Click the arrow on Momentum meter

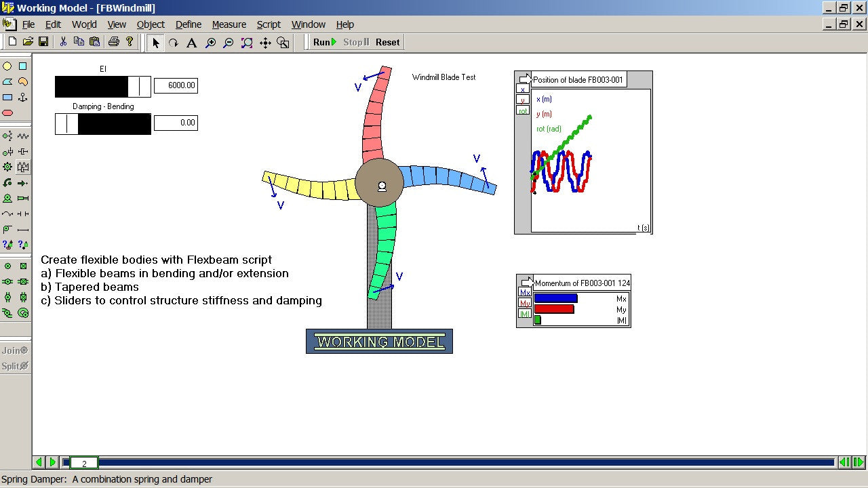tap(527, 282)
